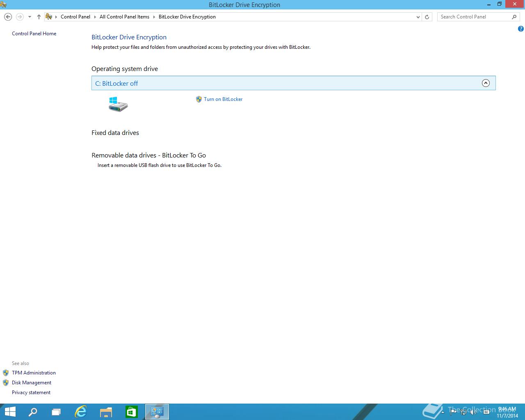Open Control Panel Home link

(34, 34)
